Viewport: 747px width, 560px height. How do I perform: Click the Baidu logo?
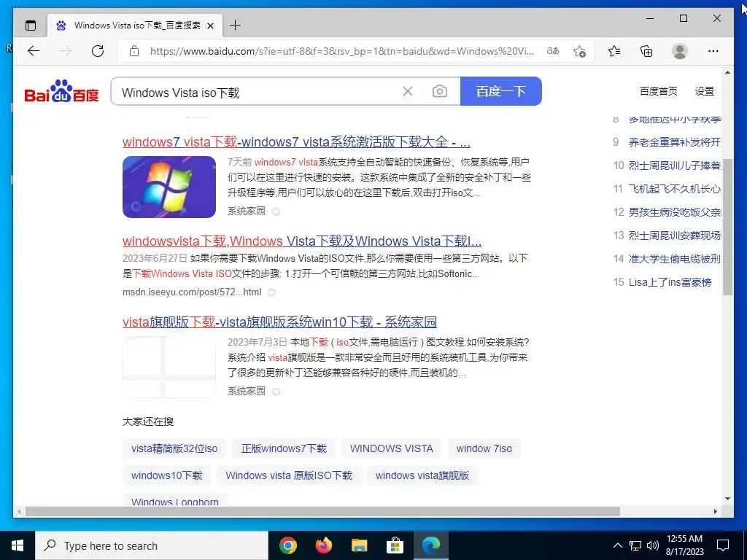pyautogui.click(x=61, y=91)
